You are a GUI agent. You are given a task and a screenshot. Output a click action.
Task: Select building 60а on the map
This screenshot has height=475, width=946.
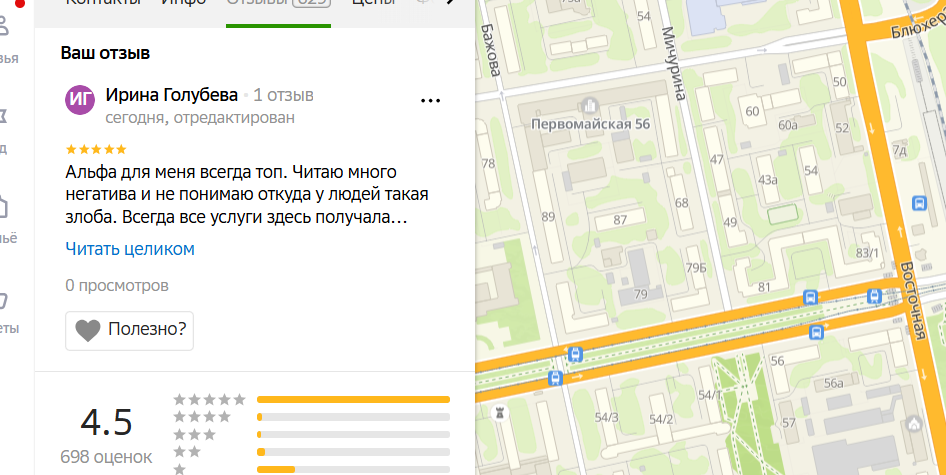click(x=787, y=125)
